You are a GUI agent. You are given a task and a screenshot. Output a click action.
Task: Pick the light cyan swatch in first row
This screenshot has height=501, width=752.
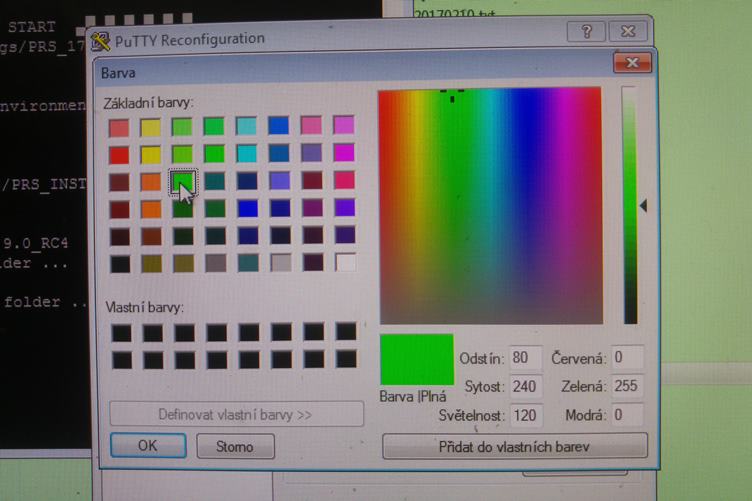(247, 126)
